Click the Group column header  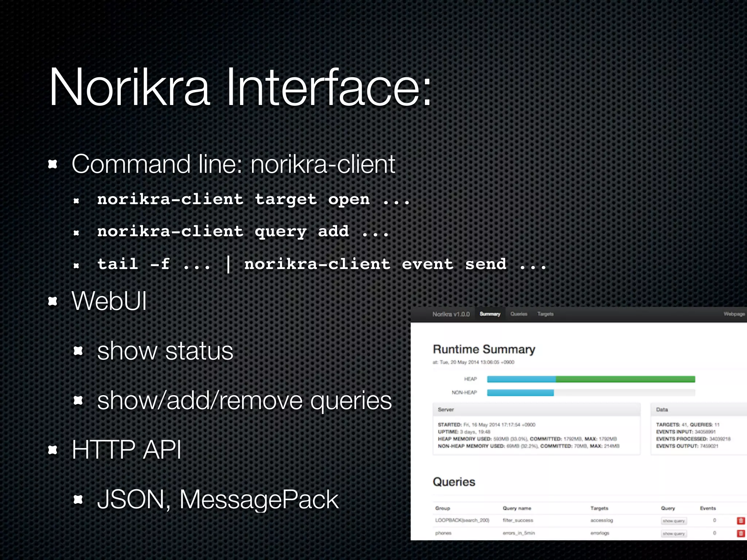pyautogui.click(x=442, y=508)
